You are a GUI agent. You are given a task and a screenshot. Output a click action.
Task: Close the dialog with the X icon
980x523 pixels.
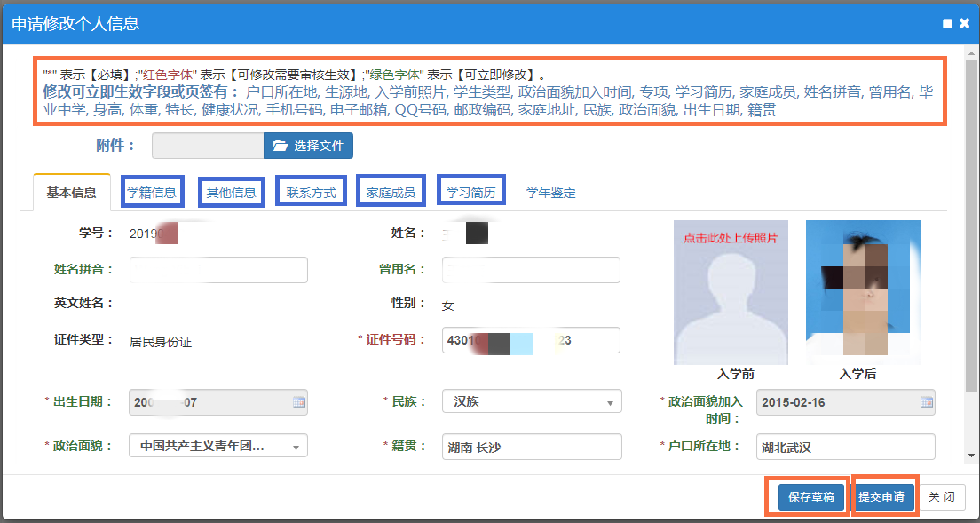(x=964, y=24)
